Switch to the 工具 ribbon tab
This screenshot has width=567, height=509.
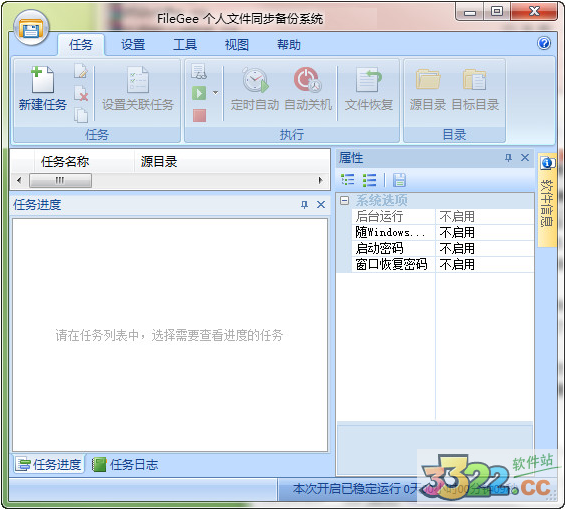185,45
